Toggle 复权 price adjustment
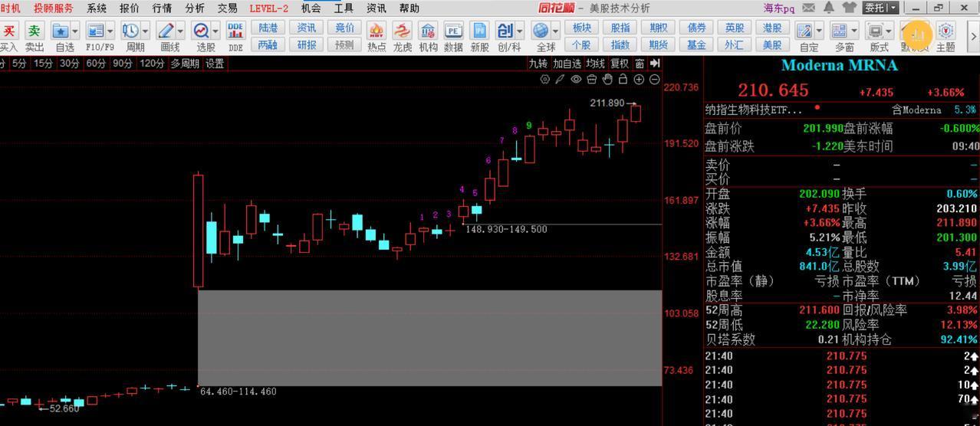The width and height of the screenshot is (980, 426). point(620,63)
